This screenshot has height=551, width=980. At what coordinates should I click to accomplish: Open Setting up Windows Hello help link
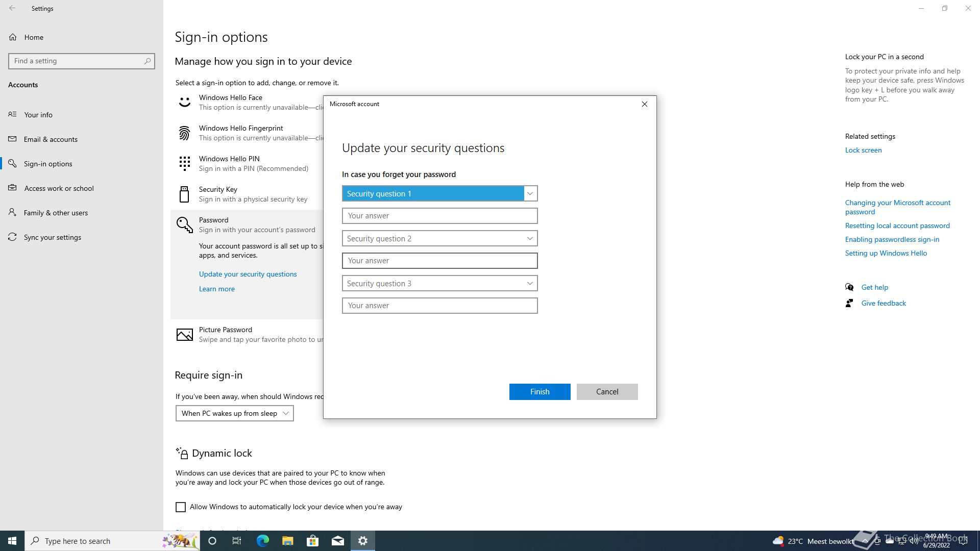tap(886, 253)
